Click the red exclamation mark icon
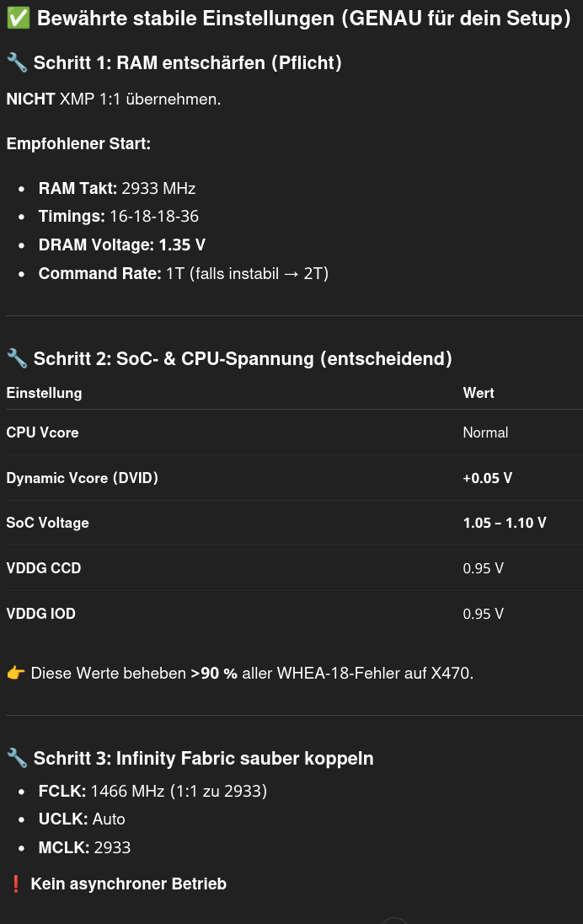This screenshot has width=583, height=924. 16,884
